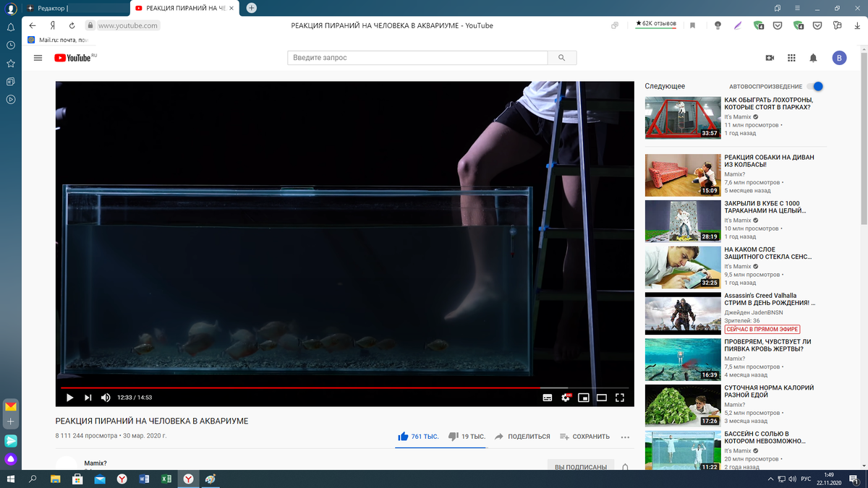
Task: Click the ВЫ ПОДПИСАНЫ button
Action: (x=580, y=467)
